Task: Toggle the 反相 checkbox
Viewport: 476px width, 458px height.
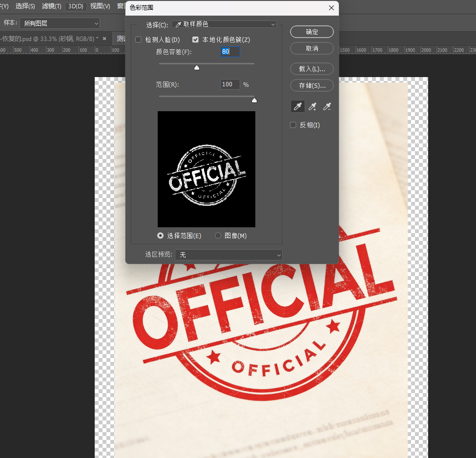Action: point(293,125)
